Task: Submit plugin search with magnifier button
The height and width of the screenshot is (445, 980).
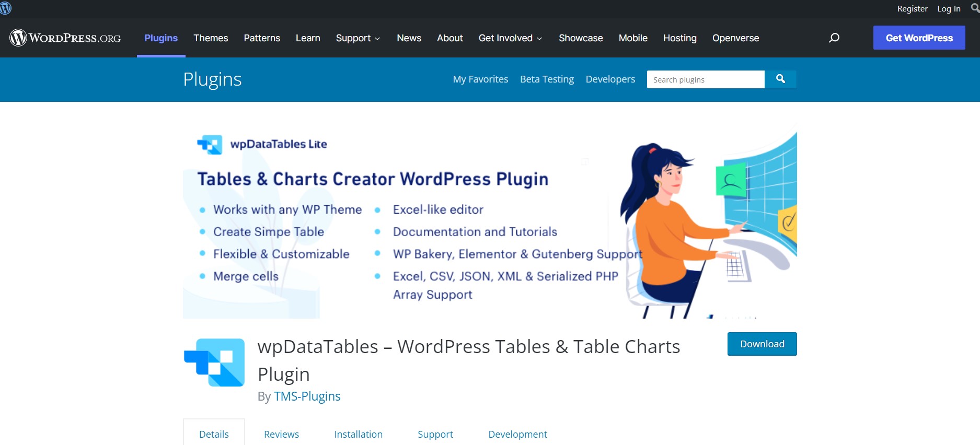Action: pyautogui.click(x=780, y=79)
